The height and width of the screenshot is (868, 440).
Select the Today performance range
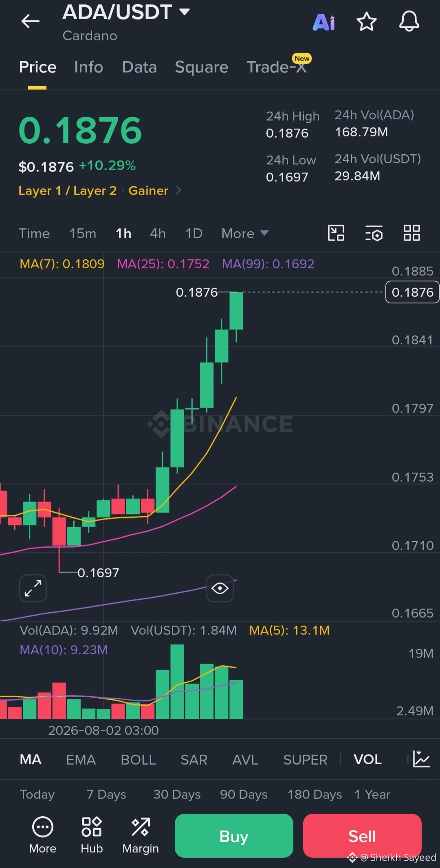click(37, 794)
